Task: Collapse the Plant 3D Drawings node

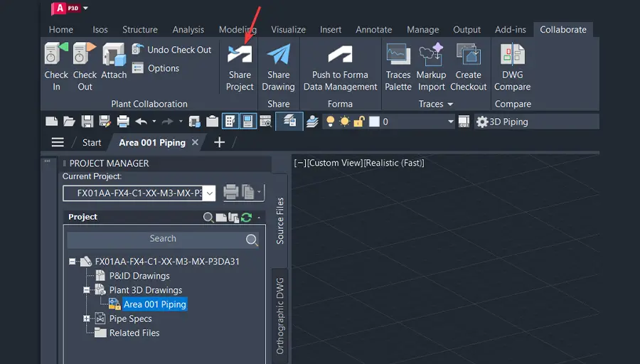Action: point(87,290)
